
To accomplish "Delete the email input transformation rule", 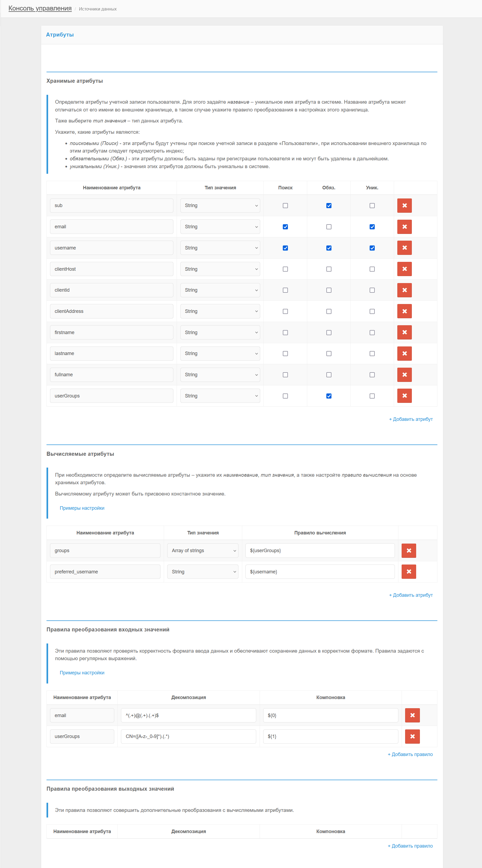I will coord(413,715).
